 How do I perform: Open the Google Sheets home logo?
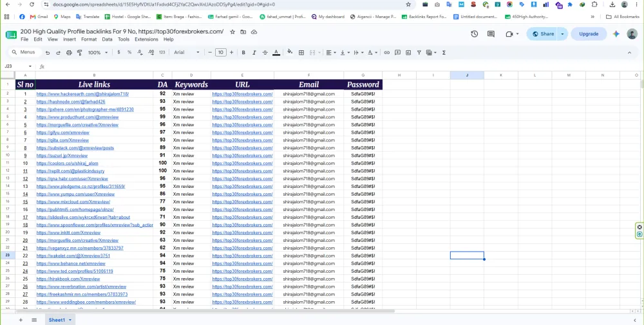click(11, 35)
